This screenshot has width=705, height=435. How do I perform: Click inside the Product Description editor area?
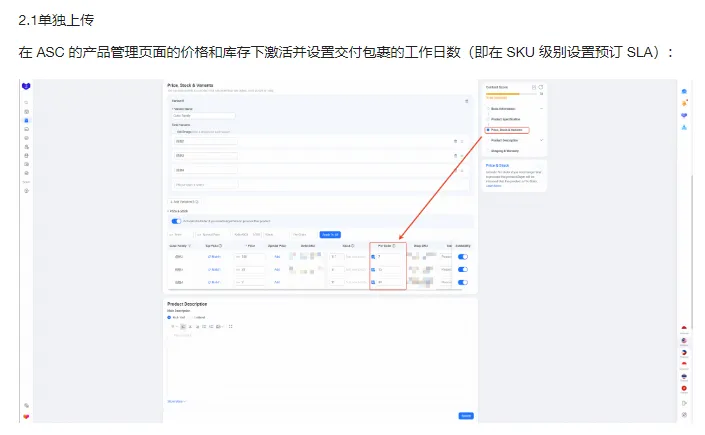point(320,364)
